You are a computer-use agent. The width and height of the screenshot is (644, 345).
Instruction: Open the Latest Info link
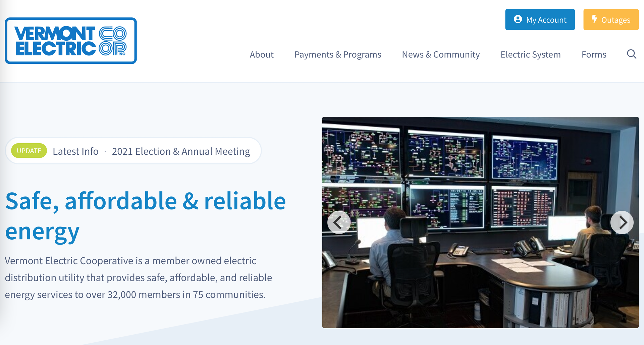(75, 151)
